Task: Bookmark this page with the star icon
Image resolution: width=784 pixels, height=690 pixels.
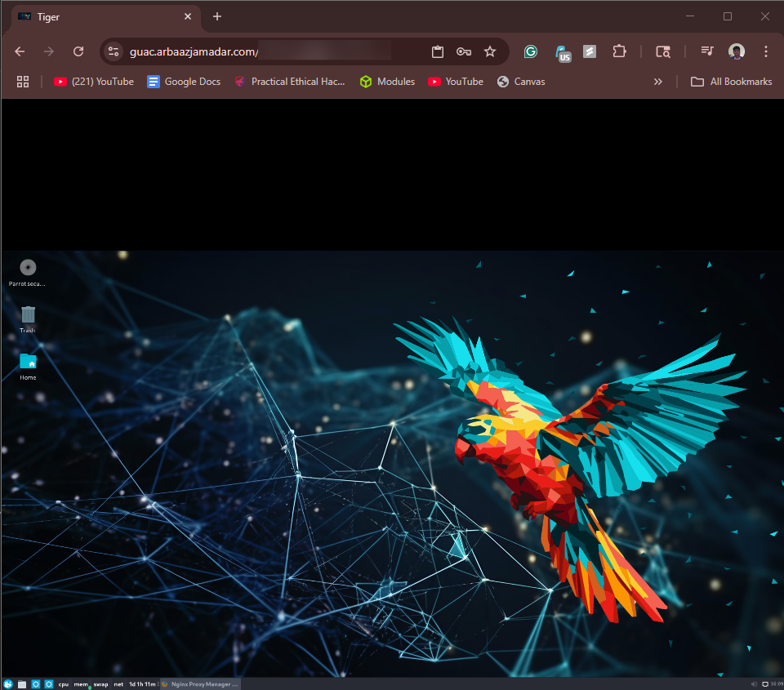Action: [490, 51]
